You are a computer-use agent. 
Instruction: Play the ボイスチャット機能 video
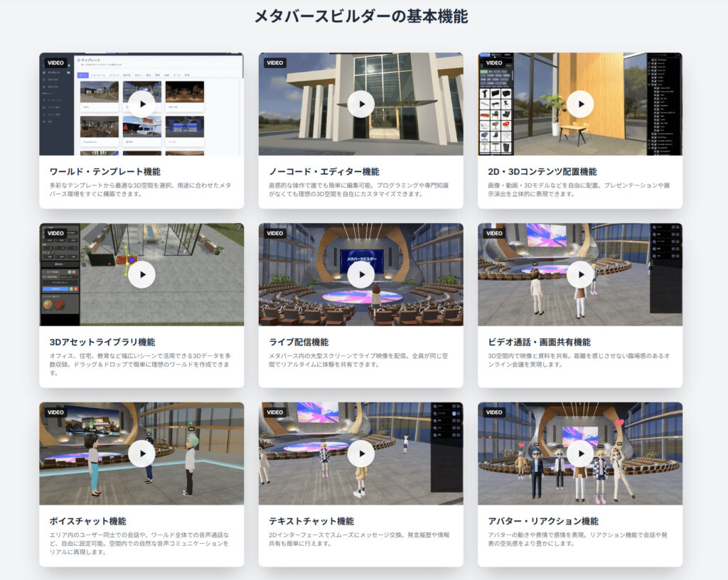[x=141, y=453]
